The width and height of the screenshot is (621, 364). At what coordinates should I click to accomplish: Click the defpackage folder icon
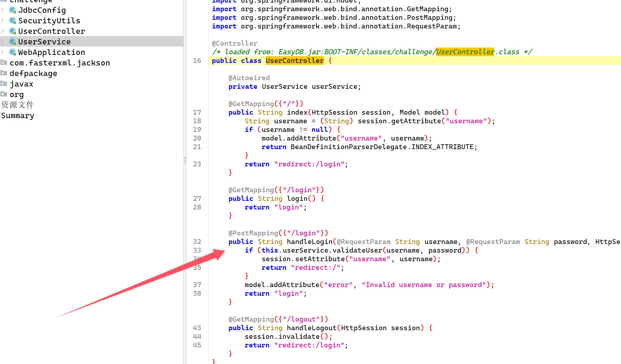[x=4, y=73]
